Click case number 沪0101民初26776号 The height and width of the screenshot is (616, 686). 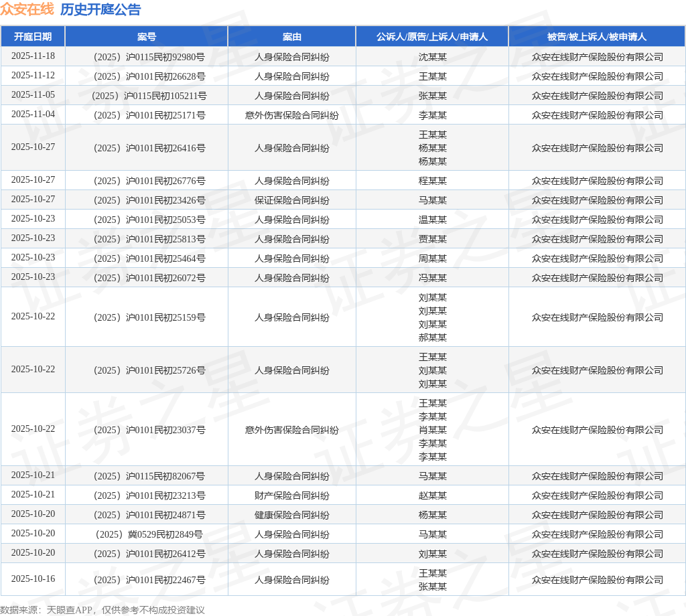click(149, 181)
